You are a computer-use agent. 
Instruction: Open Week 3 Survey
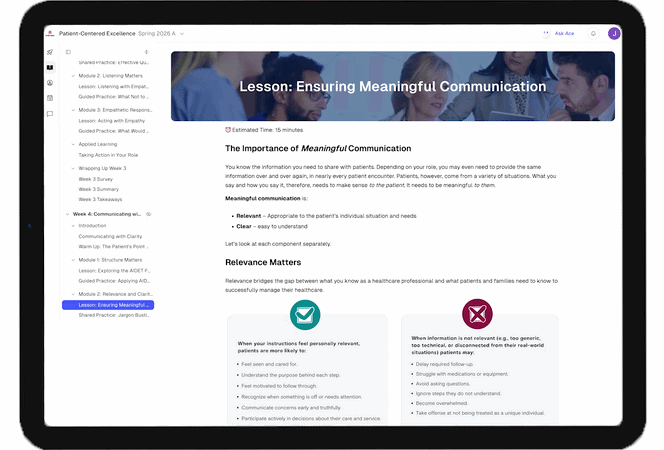pyautogui.click(x=96, y=179)
